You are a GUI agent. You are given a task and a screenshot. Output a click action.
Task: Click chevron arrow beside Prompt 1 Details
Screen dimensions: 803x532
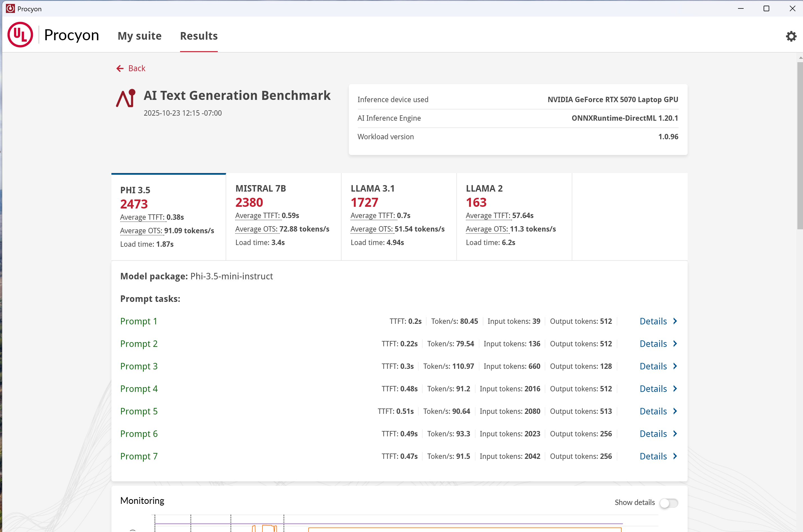[x=675, y=321]
